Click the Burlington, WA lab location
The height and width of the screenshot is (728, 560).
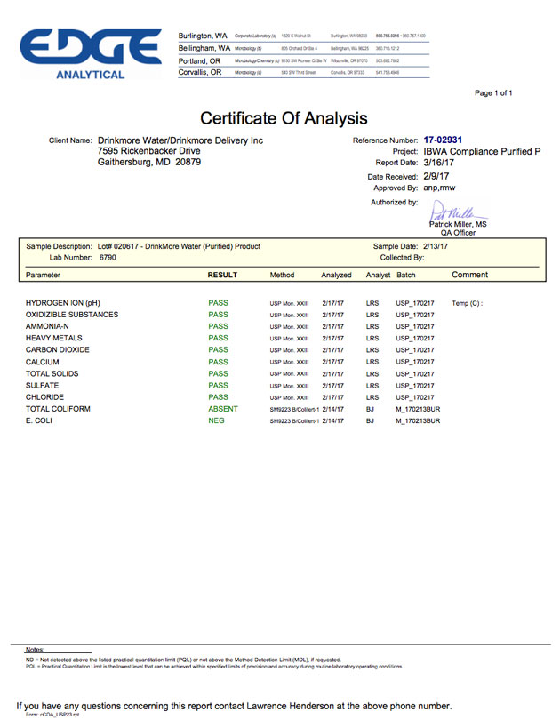203,36
